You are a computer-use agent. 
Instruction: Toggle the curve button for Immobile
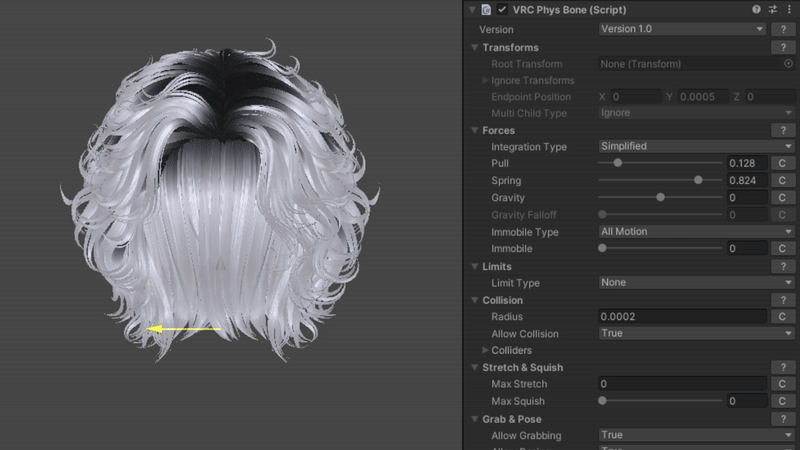click(782, 248)
